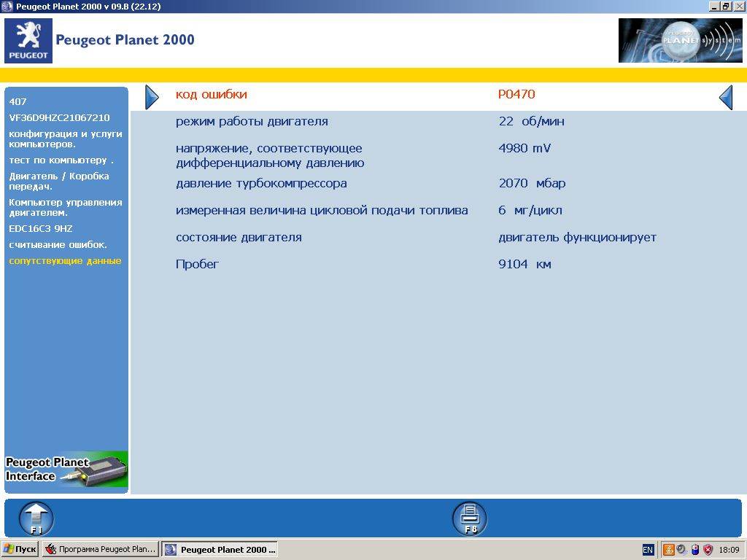Screen dimensions: 747x560
Task: Click the Peugeot Planet Interface device image
Action: pyautogui.click(x=66, y=470)
